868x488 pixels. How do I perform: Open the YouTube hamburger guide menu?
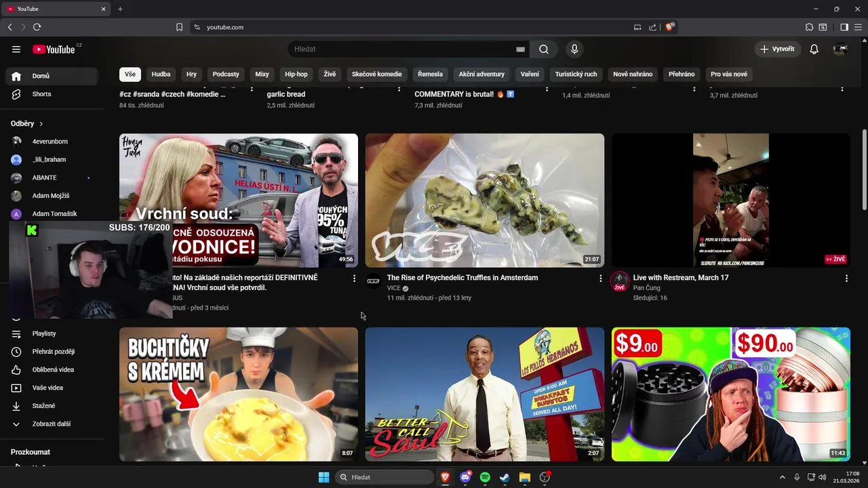16,49
